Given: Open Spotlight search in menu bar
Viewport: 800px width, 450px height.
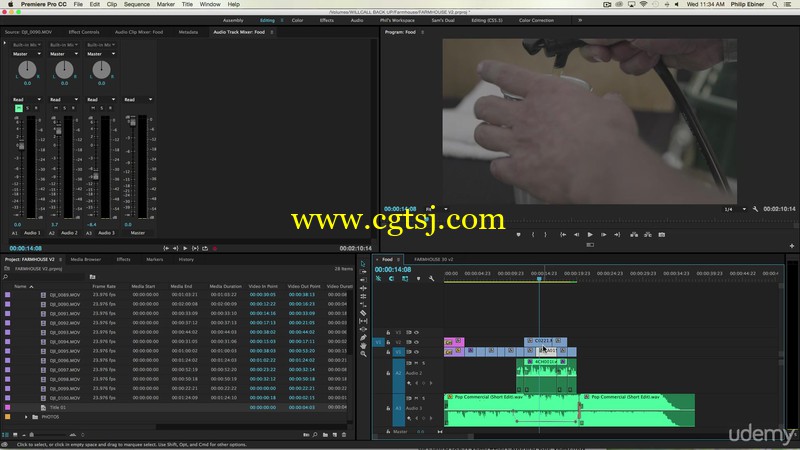Looking at the screenshot, I should coord(775,4).
